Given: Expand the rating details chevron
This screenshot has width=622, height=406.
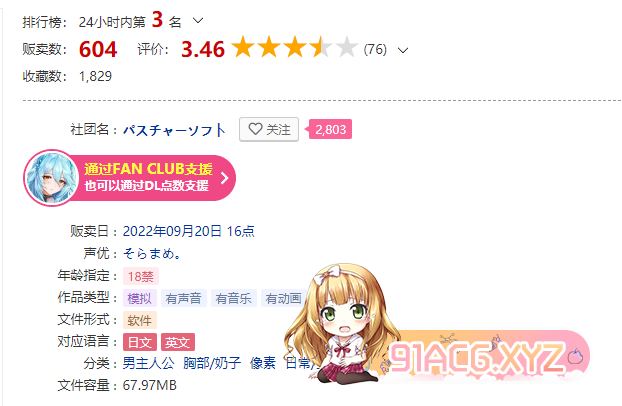Looking at the screenshot, I should [x=403, y=50].
